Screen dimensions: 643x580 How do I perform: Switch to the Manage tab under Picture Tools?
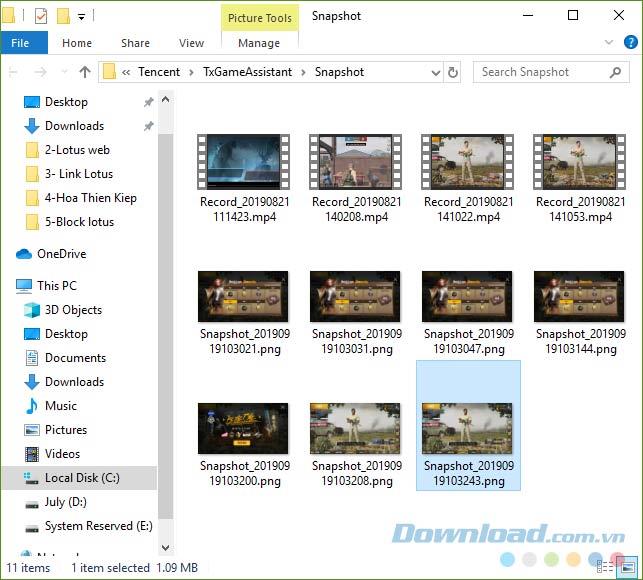(259, 43)
